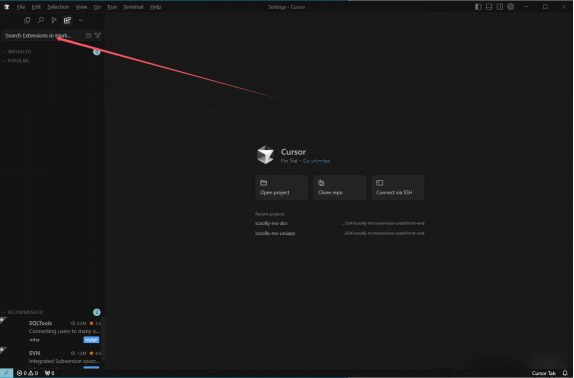This screenshot has width=574, height=378.
Task: Collapse the Popular extensions section
Action: (3, 61)
